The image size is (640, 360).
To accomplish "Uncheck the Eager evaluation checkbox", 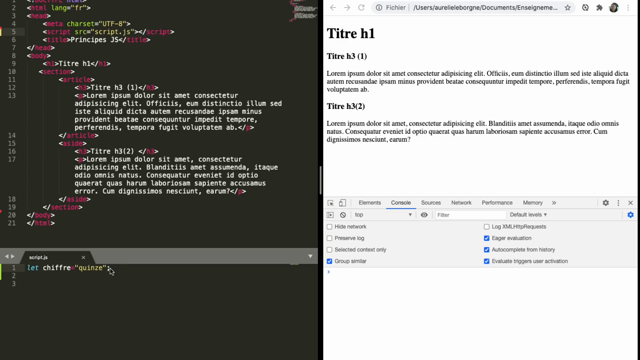I will click(x=487, y=238).
